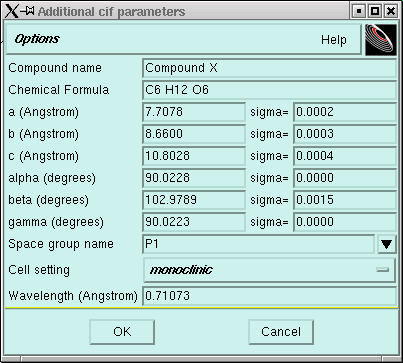Viewport: 403px width, 363px height.
Task: Click the diffraction rings logo icon
Action: click(x=381, y=39)
